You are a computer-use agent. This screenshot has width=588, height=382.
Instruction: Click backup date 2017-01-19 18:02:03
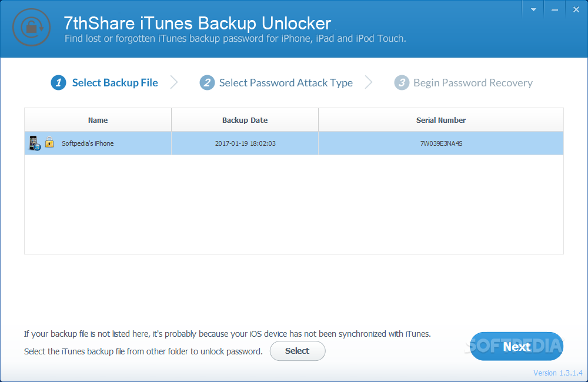point(245,143)
